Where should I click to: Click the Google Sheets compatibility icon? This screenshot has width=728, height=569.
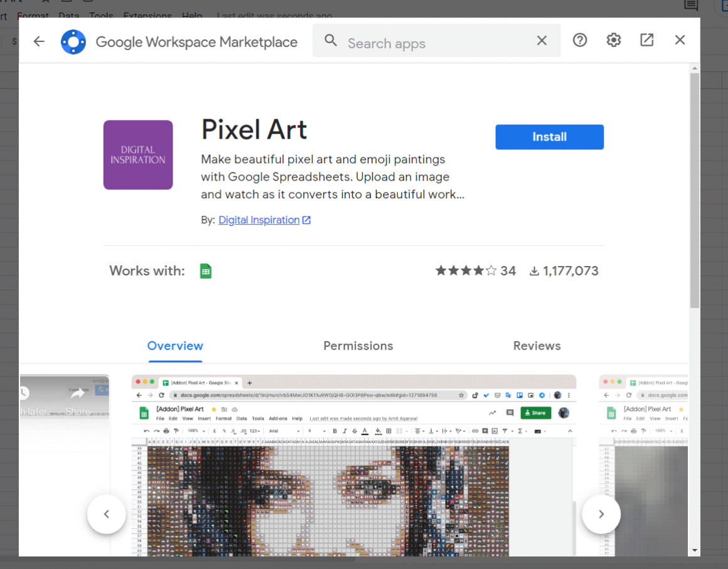[205, 270]
